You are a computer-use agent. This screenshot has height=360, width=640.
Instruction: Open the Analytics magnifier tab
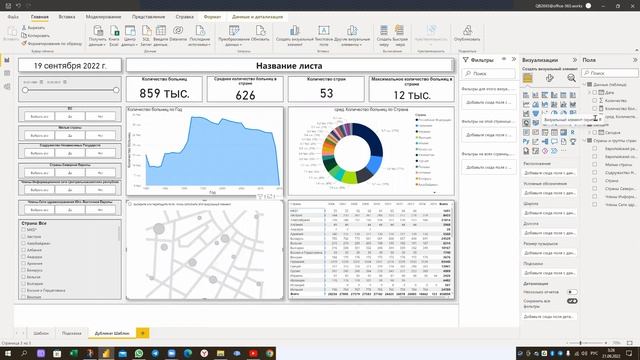click(571, 78)
